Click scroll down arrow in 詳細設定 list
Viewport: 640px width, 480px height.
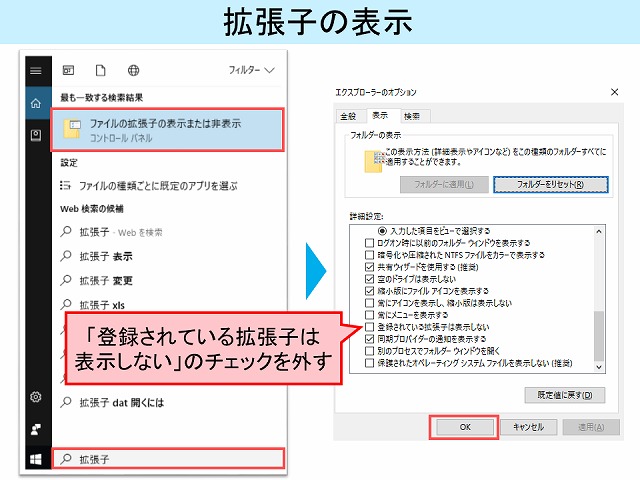pyautogui.click(x=599, y=367)
